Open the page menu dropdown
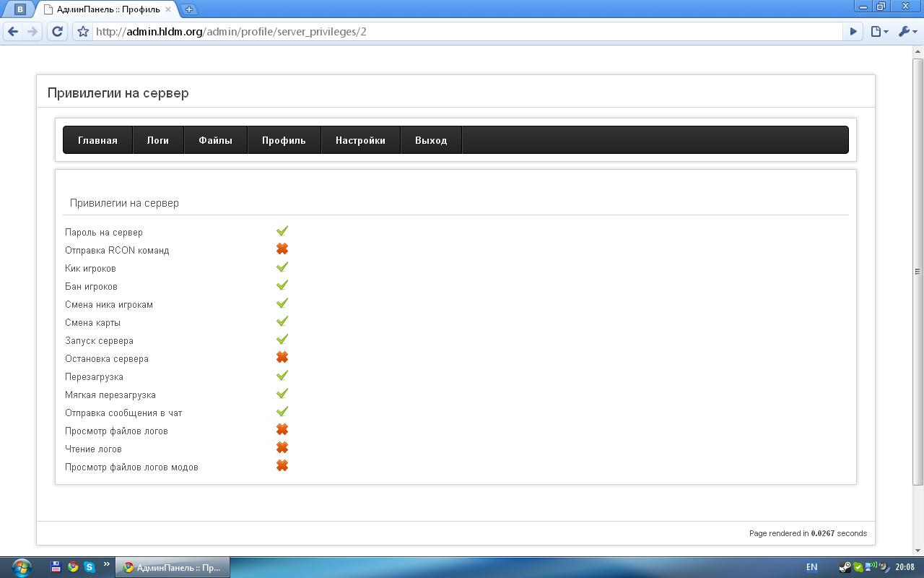The image size is (924, 578). tap(879, 32)
